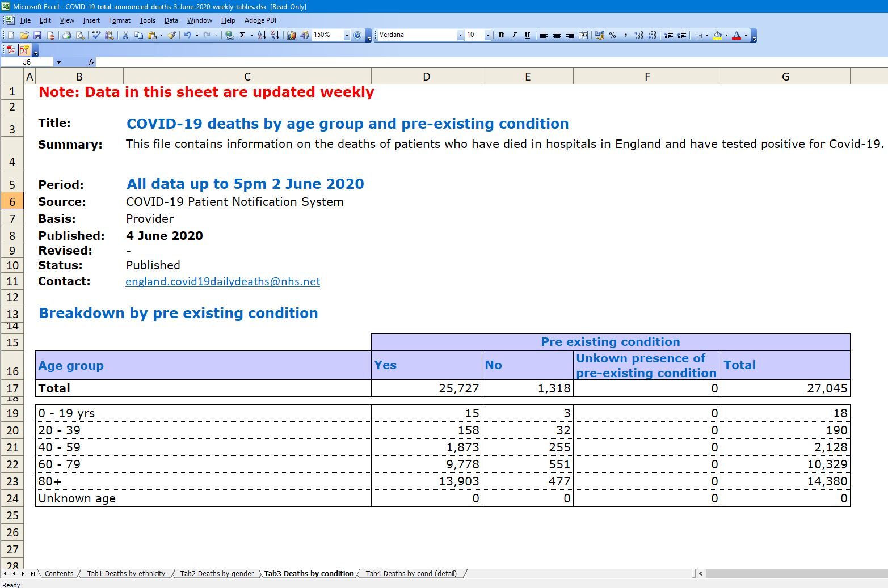Click the AutoSum sigma icon

(x=242, y=35)
